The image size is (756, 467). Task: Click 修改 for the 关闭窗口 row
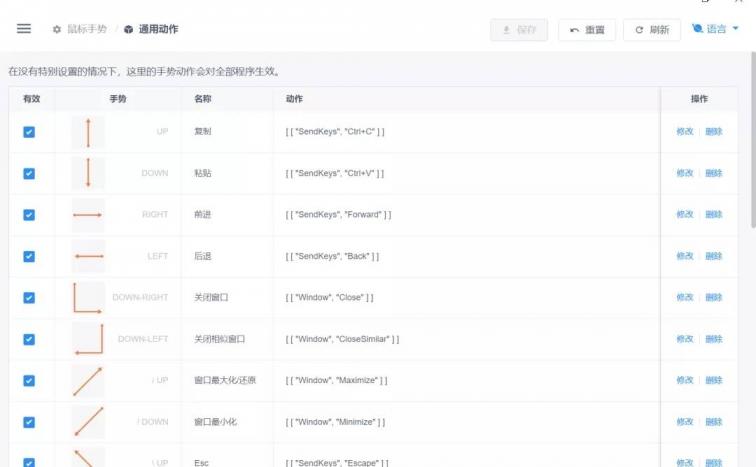(x=685, y=297)
